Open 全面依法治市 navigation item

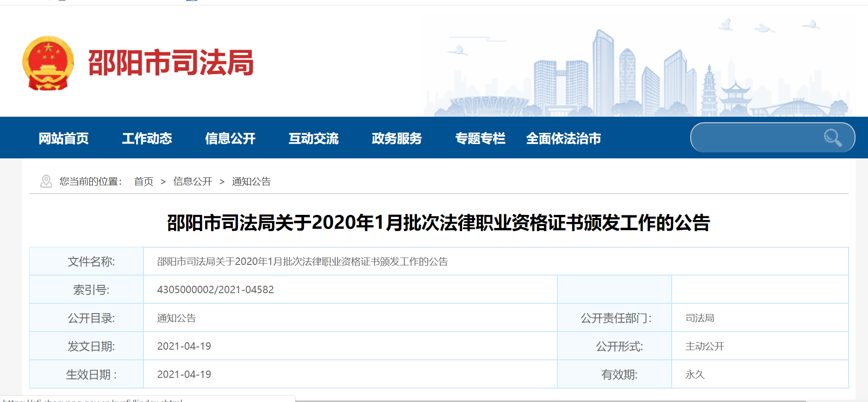(563, 138)
